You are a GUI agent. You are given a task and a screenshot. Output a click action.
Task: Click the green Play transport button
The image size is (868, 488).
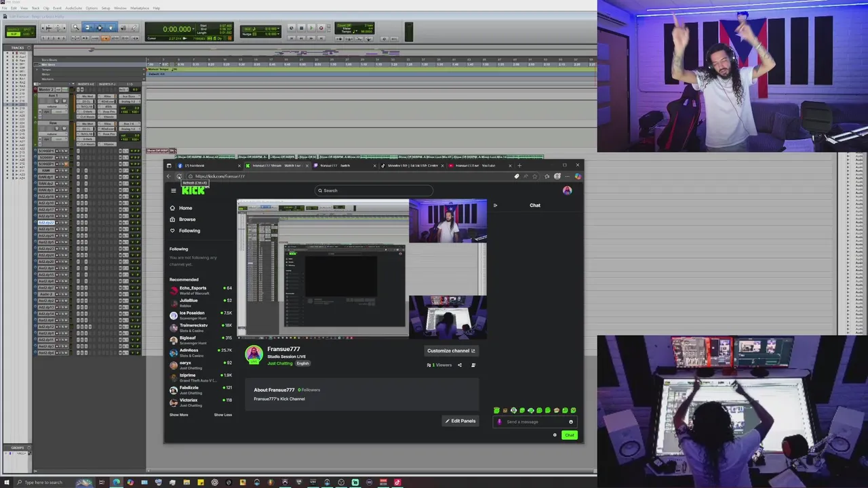point(311,28)
